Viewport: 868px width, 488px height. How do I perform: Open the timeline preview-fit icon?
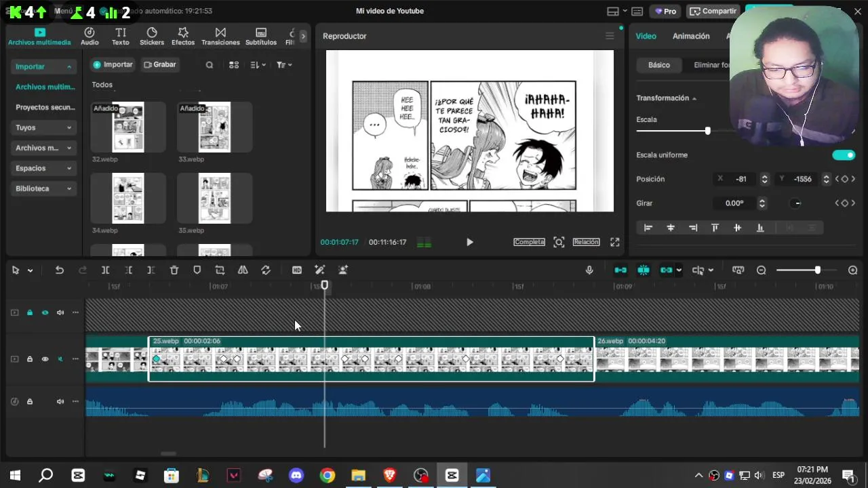click(x=738, y=270)
